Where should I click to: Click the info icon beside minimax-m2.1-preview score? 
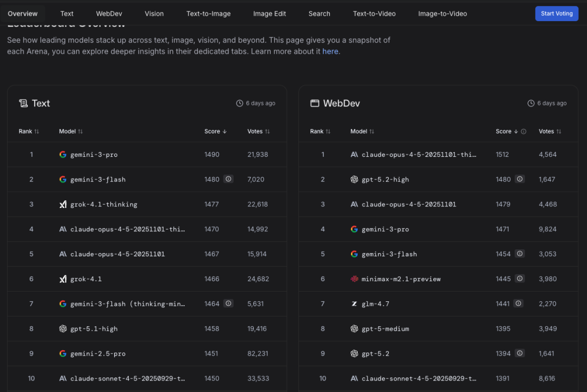pyautogui.click(x=520, y=279)
